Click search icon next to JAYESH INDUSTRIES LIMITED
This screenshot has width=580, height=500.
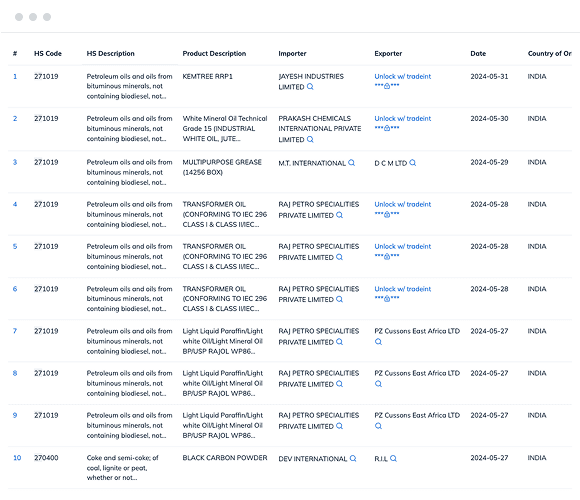click(x=310, y=87)
